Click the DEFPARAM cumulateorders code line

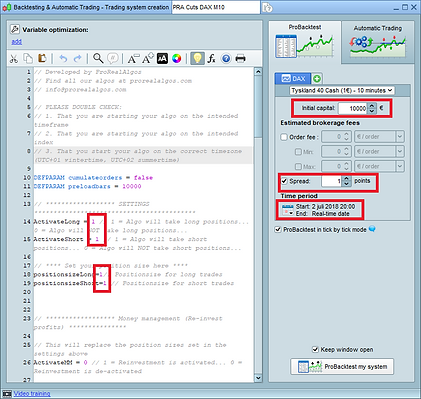(93, 178)
